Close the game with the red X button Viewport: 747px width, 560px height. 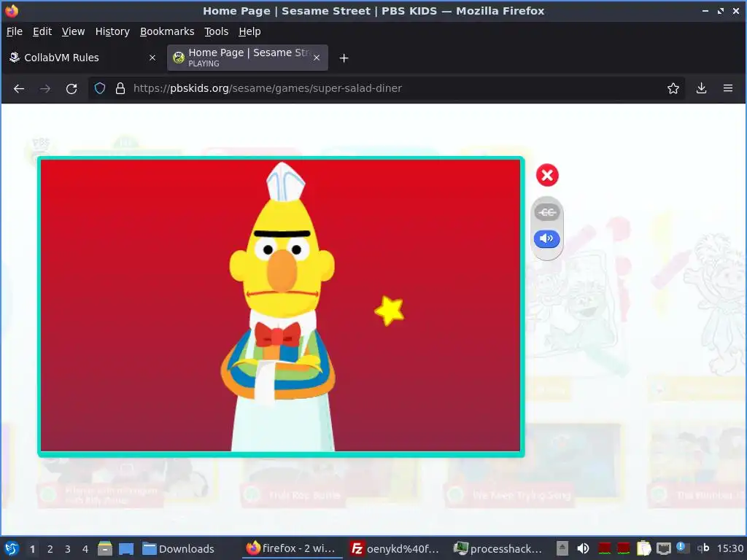(547, 175)
